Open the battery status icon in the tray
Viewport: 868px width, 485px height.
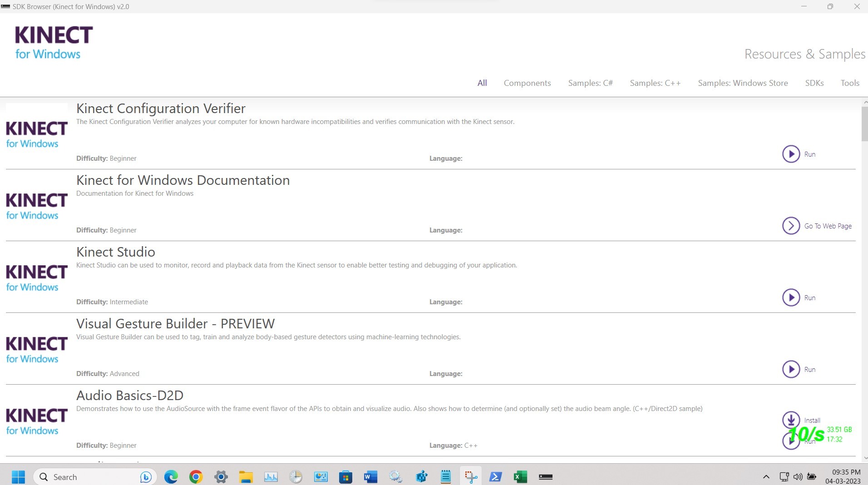point(812,477)
